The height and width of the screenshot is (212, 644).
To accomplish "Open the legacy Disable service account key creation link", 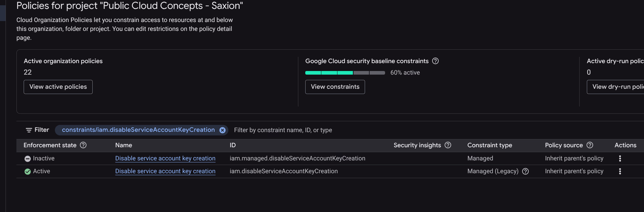I will pos(165,171).
